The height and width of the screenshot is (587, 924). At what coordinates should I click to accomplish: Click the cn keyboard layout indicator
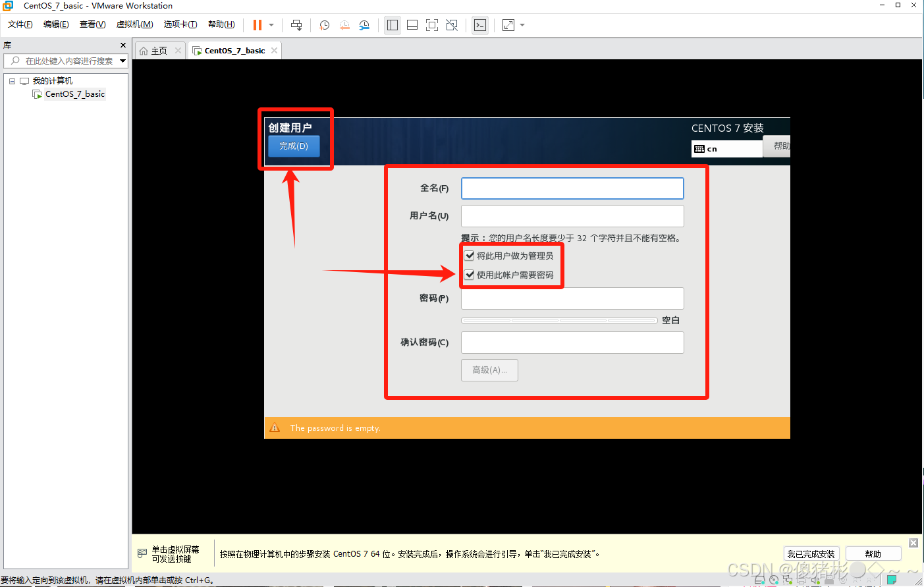(727, 149)
